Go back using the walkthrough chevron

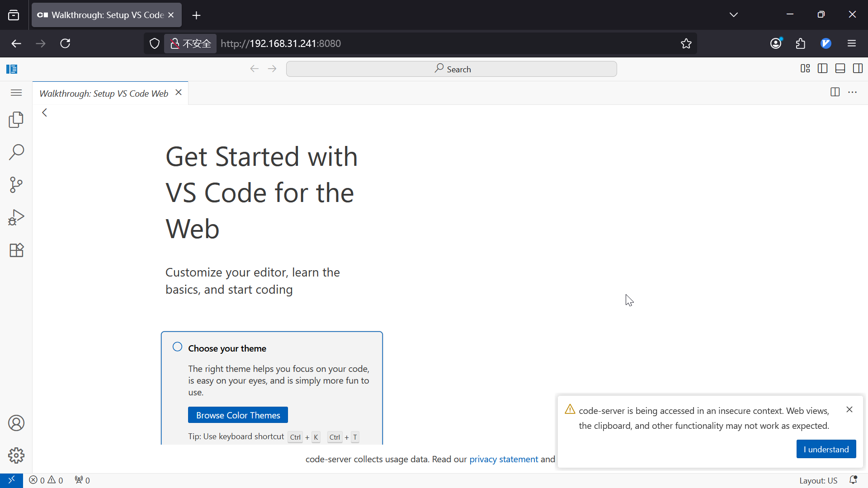pyautogui.click(x=44, y=113)
